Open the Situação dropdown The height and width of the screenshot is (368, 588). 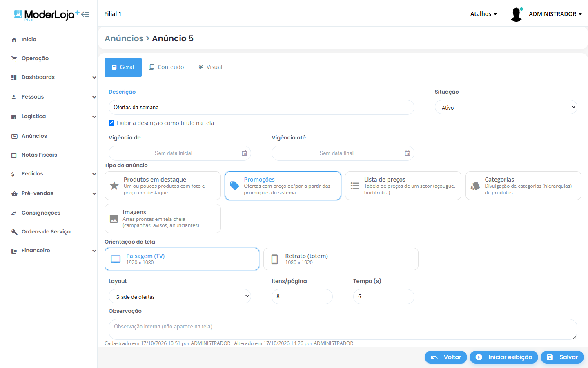tap(506, 107)
